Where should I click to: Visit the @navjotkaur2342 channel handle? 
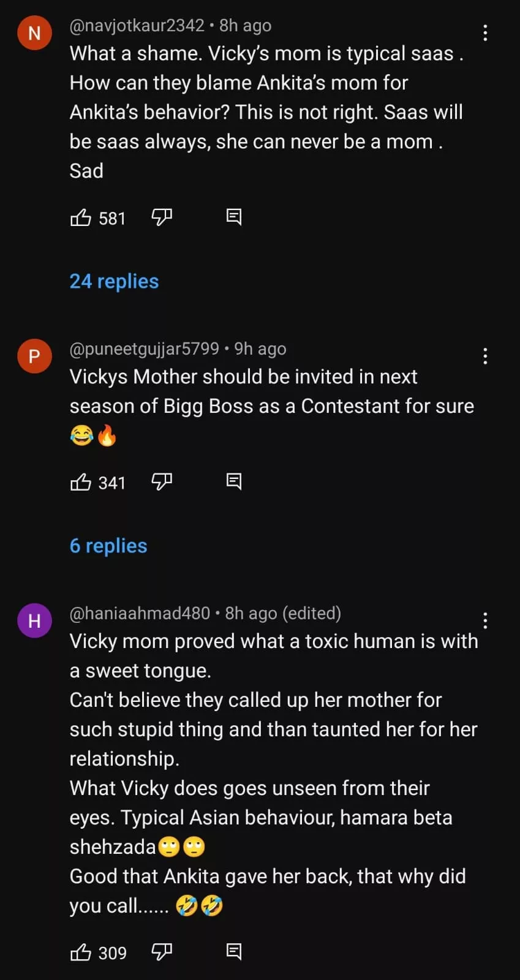(137, 26)
